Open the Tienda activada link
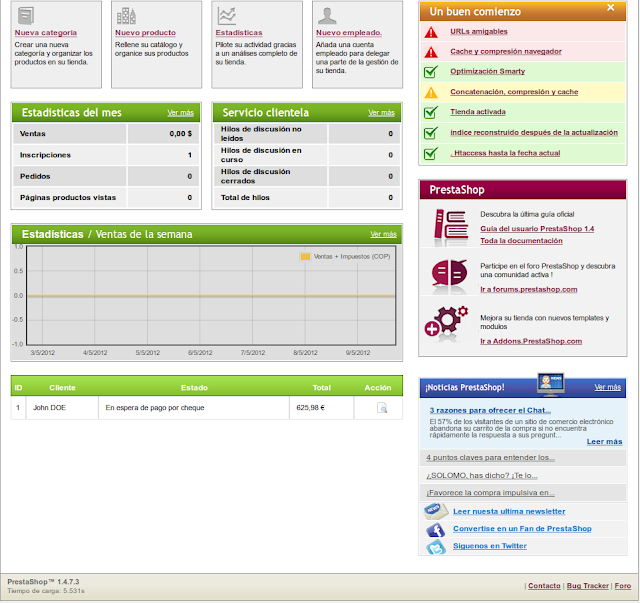The width and height of the screenshot is (640, 603). pos(478,112)
